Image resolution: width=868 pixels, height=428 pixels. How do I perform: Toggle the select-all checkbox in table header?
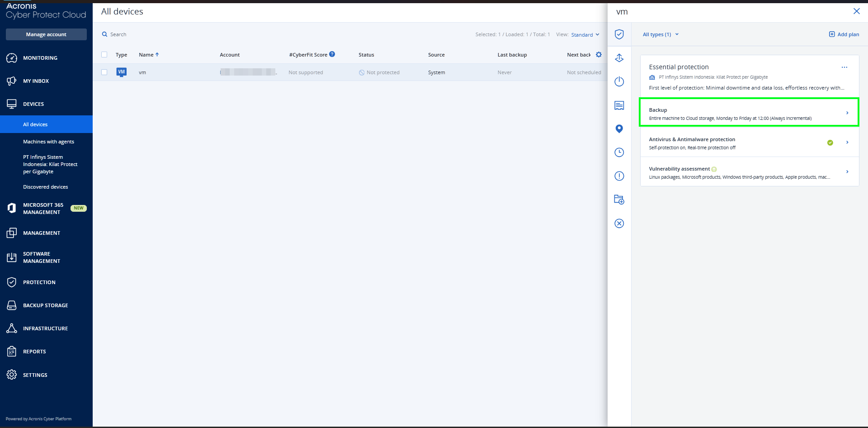tap(104, 55)
